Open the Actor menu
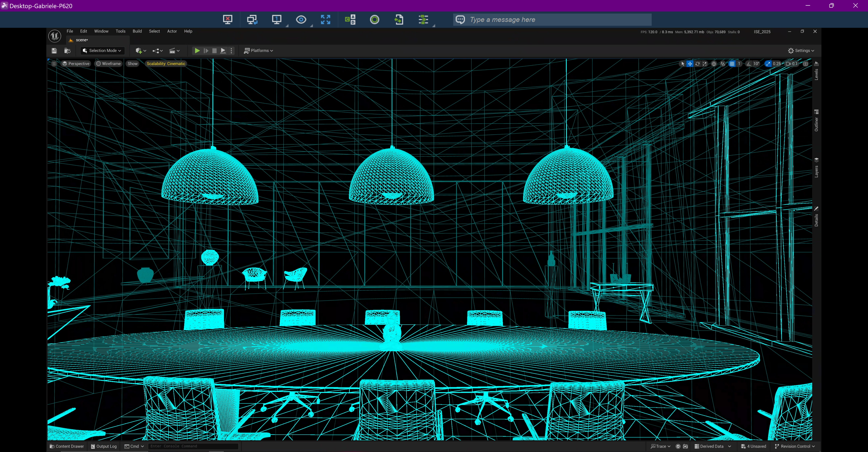The image size is (868, 452). (172, 31)
